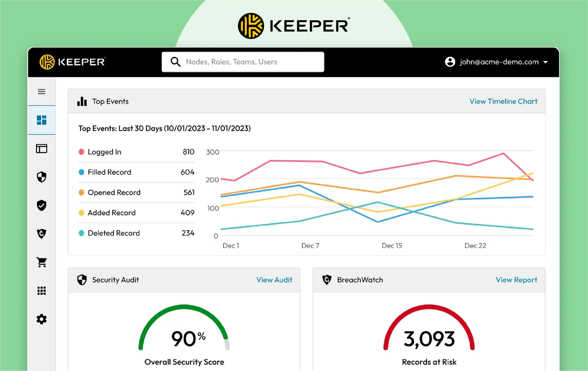Screen dimensions: 588x371
Task: Click the Top Events panel title
Action: pyautogui.click(x=110, y=101)
